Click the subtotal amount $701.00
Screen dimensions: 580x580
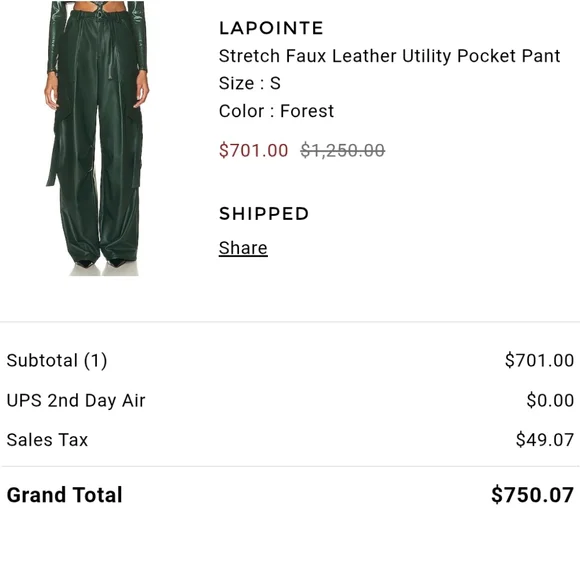pyautogui.click(x=539, y=361)
